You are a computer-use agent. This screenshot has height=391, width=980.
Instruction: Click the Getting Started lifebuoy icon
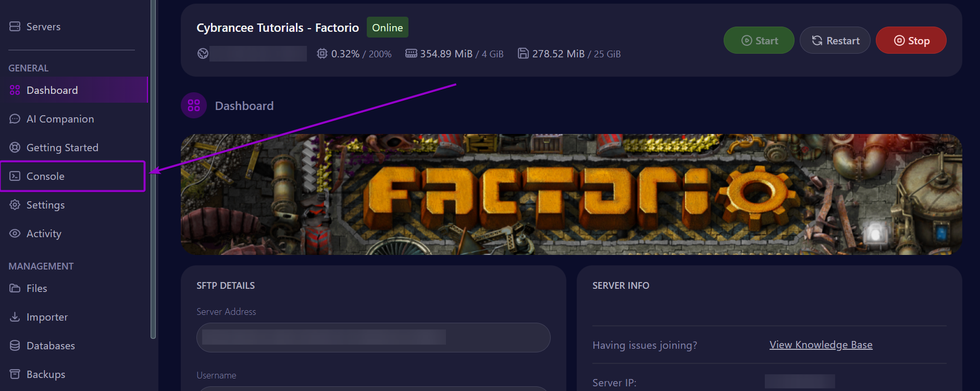pos(15,148)
